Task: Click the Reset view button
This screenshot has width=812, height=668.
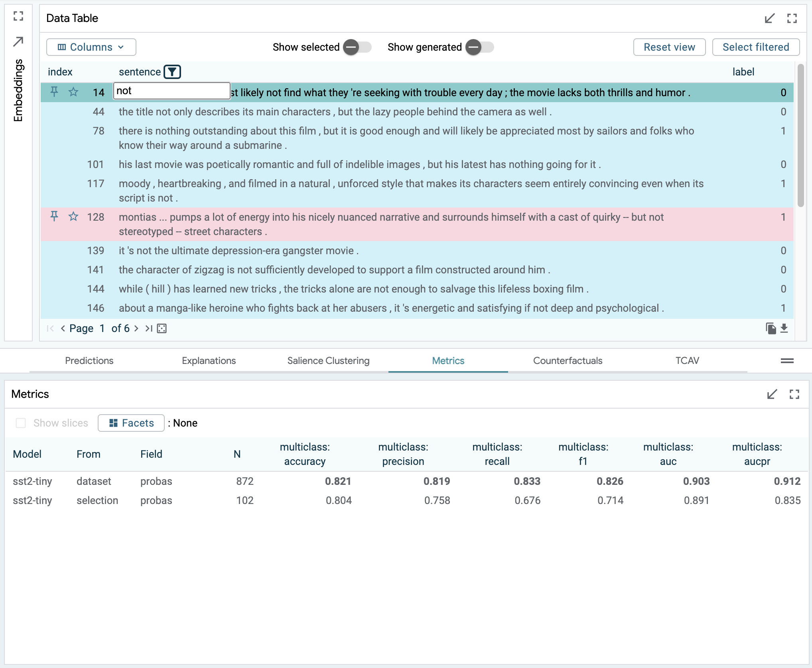Action: coord(670,47)
